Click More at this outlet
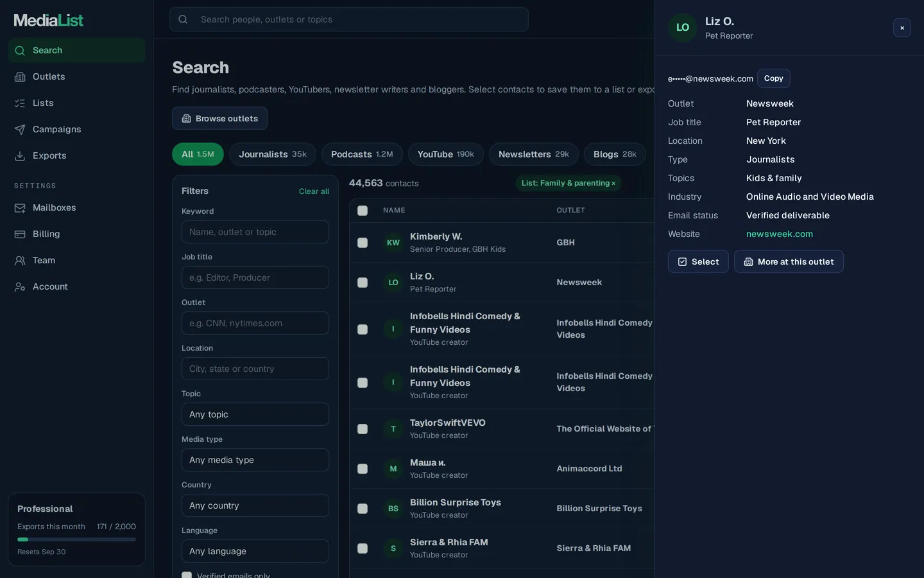Screen dimensions: 924x578 click(789, 261)
